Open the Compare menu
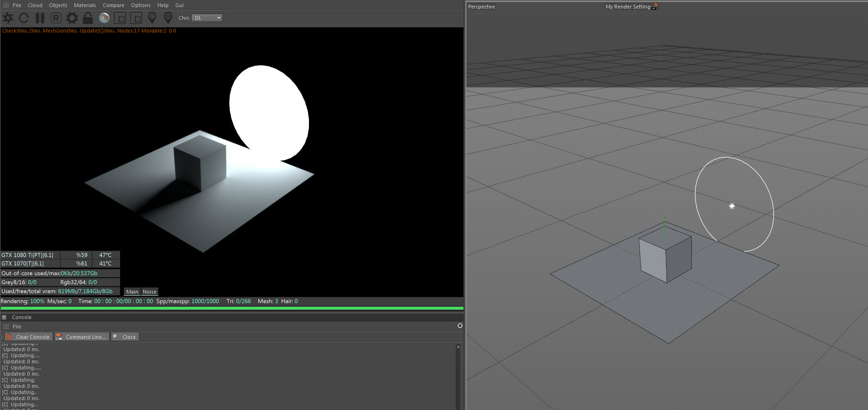The width and height of the screenshot is (868, 410). [x=114, y=5]
